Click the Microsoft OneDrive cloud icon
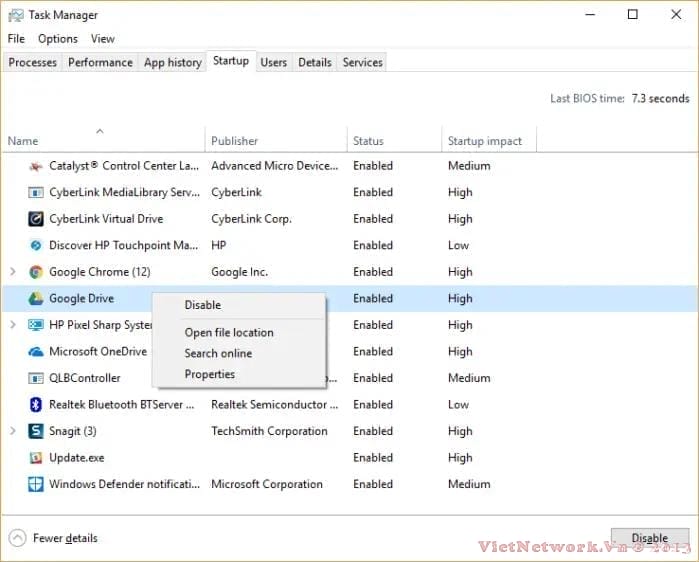Image resolution: width=699 pixels, height=562 pixels. 36,352
